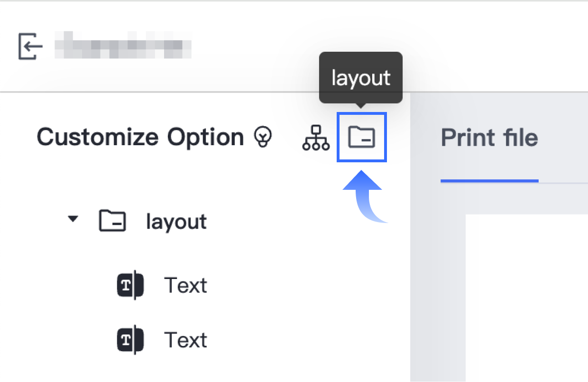
Task: Select the layout node label in the tree
Action: 176,222
